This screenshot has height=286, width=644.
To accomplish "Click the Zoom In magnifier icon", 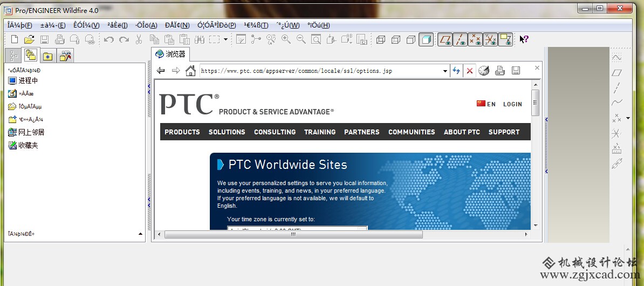I will pos(286,39).
